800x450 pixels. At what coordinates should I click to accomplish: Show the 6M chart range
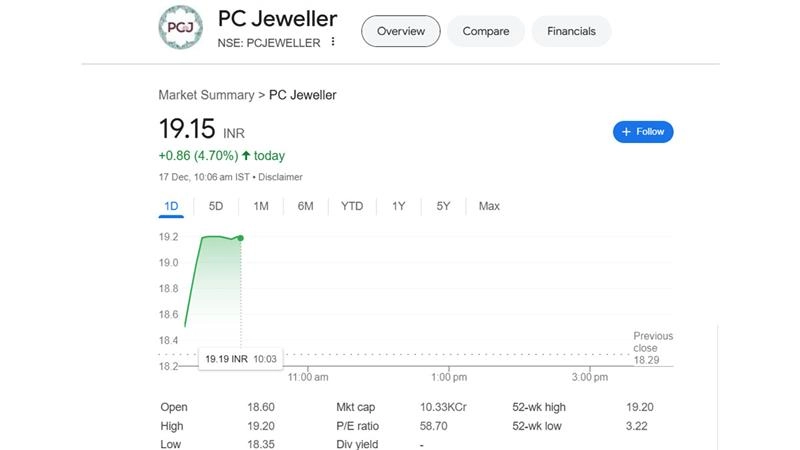click(x=306, y=206)
